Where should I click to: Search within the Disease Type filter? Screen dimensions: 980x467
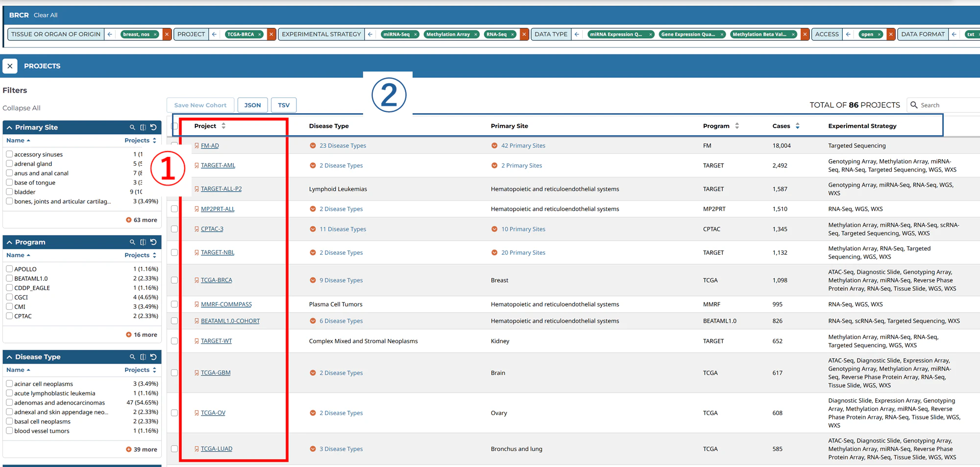(132, 357)
